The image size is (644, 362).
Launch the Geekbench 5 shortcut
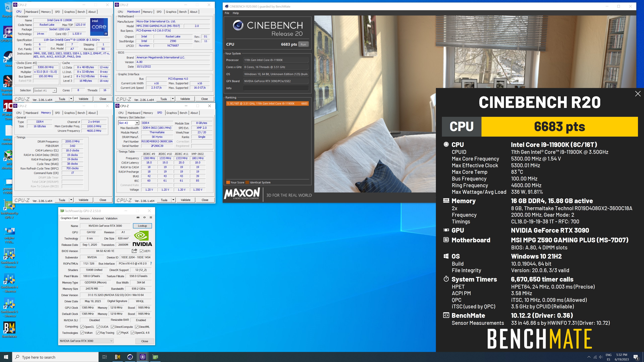pos(9,308)
